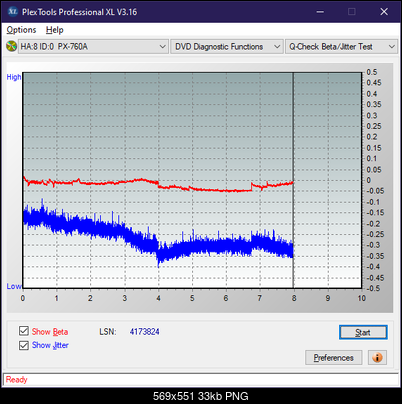The image size is (402, 404).
Task: Click the y-axis value 0.5
Action: pyautogui.click(x=372, y=72)
